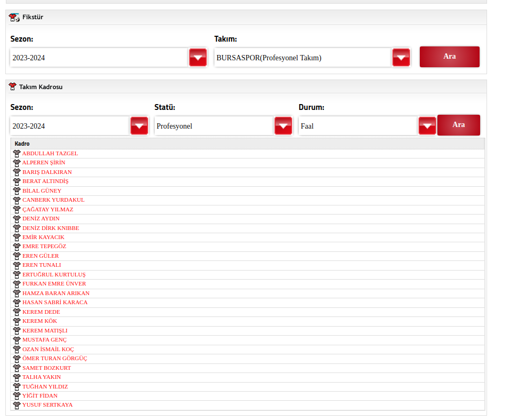Open ÖMER TURAN GÖRGÜÇ player page

pos(54,358)
